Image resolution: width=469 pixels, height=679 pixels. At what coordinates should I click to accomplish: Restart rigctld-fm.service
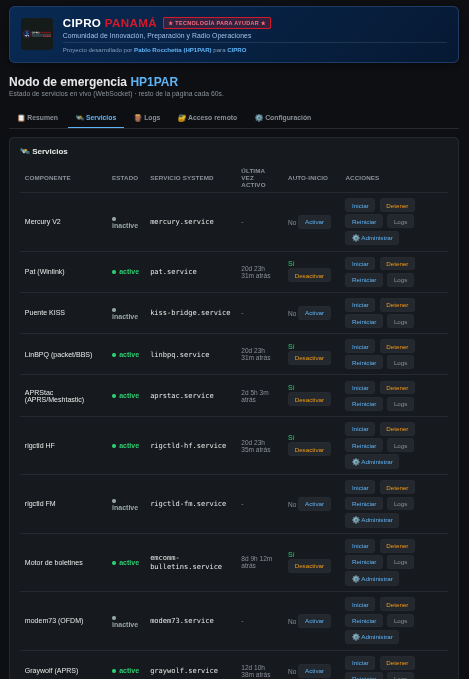click(364, 504)
